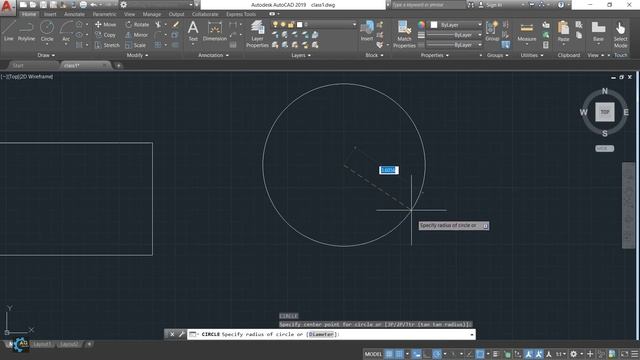The width and height of the screenshot is (640, 360).
Task: Cancel command with X on command line
Action: (172, 334)
